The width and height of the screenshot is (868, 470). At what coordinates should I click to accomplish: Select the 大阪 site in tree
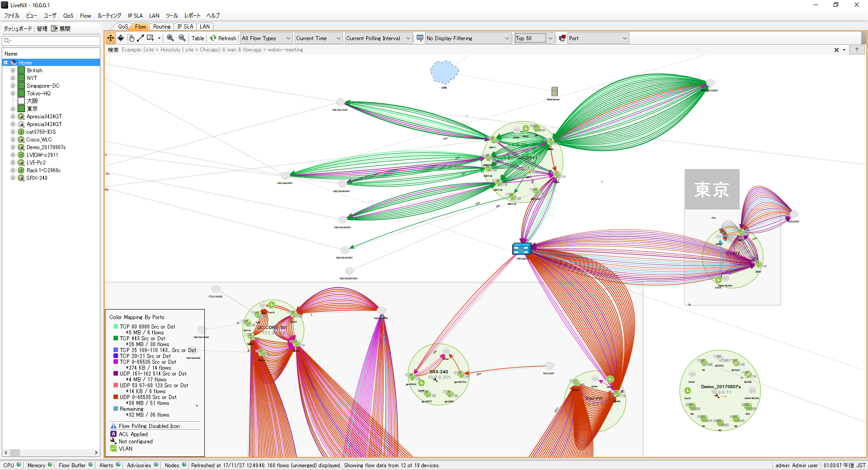32,101
